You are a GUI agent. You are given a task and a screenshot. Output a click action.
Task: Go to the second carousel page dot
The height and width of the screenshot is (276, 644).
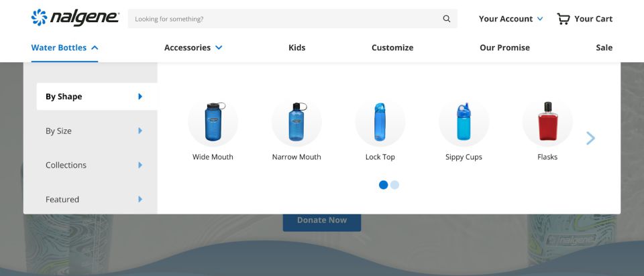[394, 185]
